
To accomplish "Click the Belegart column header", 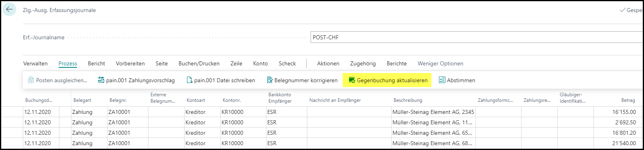I will coord(82,100).
